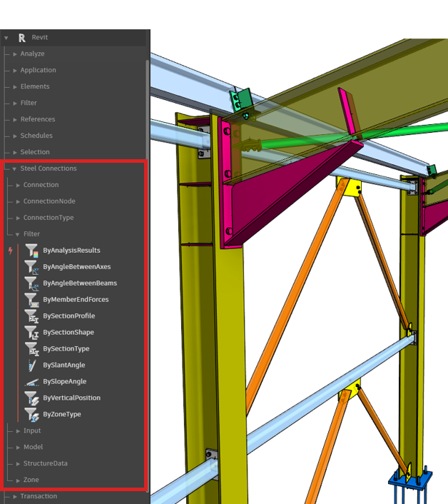Click the red lightning action marker
Viewport: 448px width, 504px height.
tap(11, 251)
